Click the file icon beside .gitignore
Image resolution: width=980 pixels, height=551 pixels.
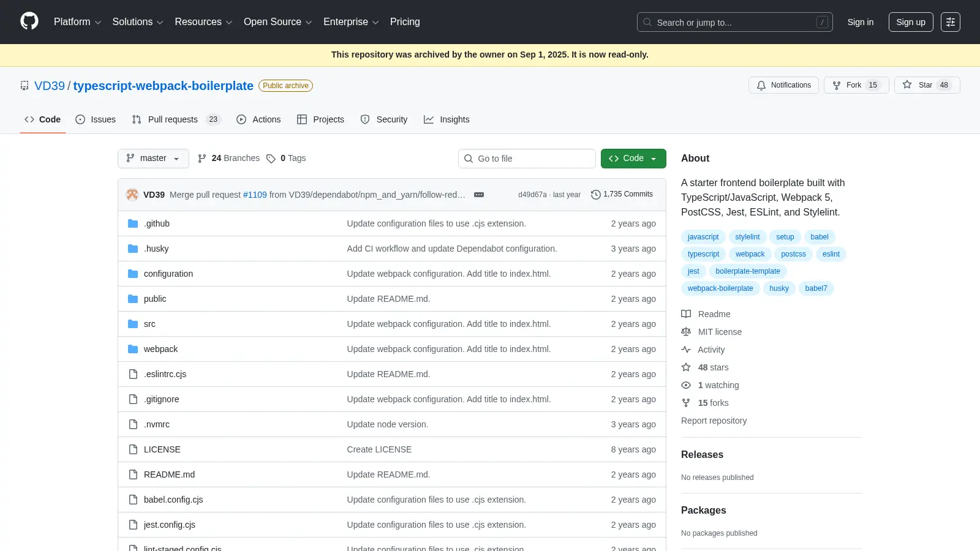(x=133, y=399)
